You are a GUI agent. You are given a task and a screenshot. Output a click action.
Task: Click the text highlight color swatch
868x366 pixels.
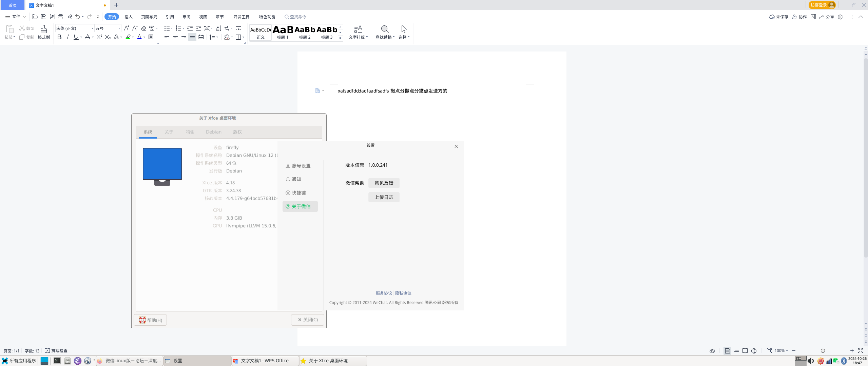point(128,37)
